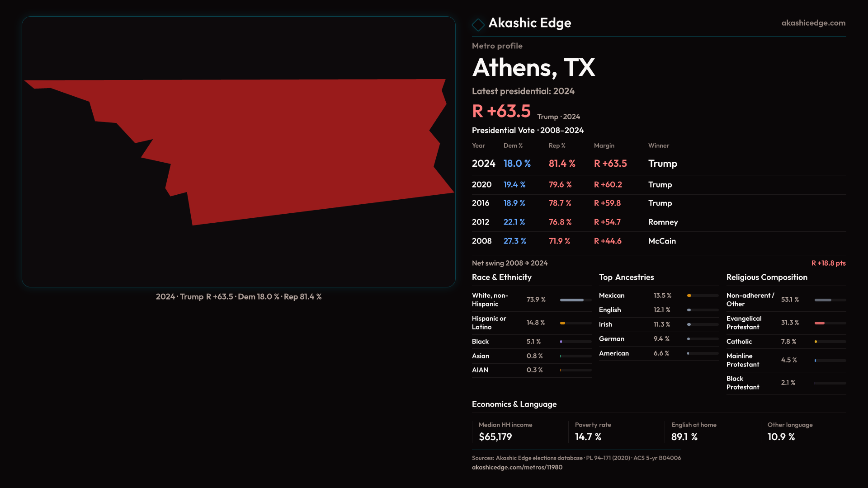Image resolution: width=868 pixels, height=488 pixels.
Task: Select the 2020 election row
Action: pos(658,185)
